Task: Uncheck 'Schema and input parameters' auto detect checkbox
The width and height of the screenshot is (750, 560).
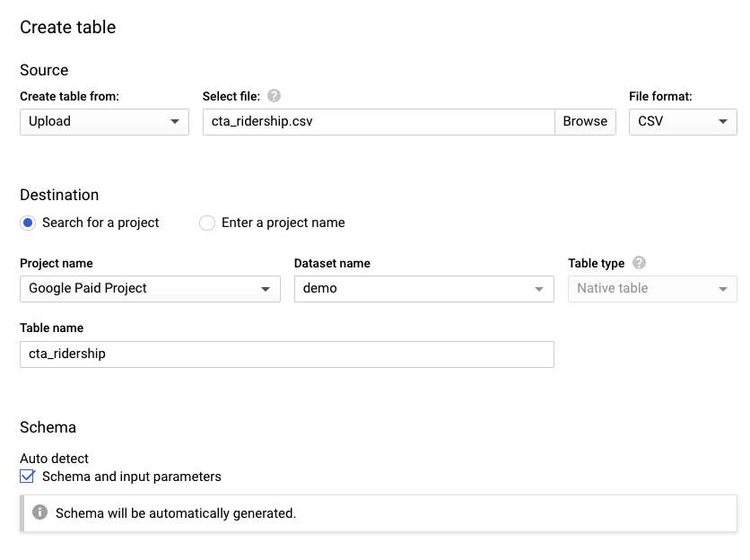Action: (28, 477)
